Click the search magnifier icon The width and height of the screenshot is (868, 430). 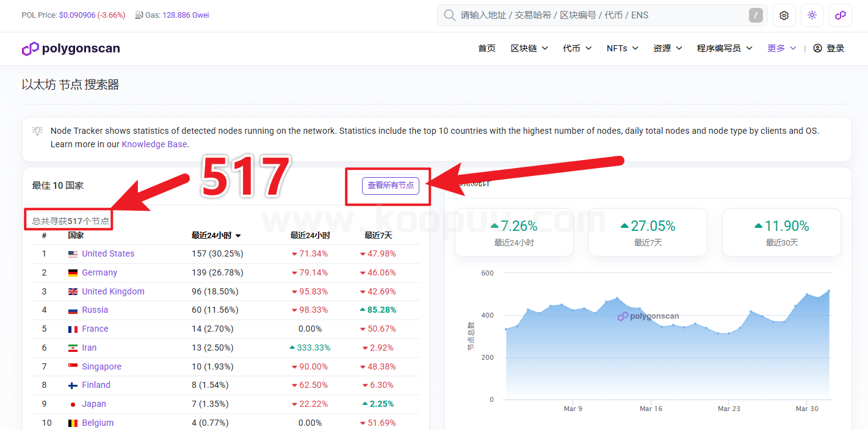[x=450, y=15]
